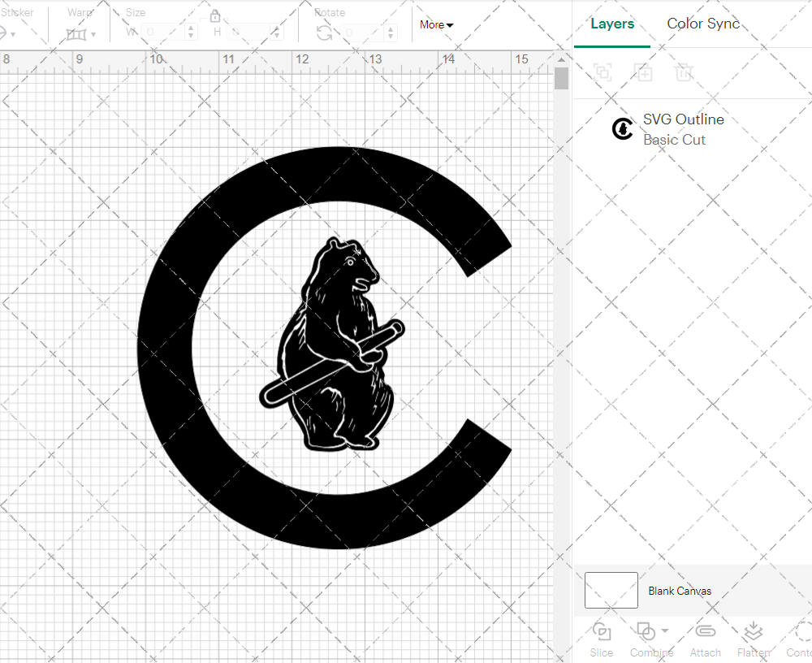Select the bear holding a bat graphic
The width and height of the screenshot is (812, 663).
point(332,344)
